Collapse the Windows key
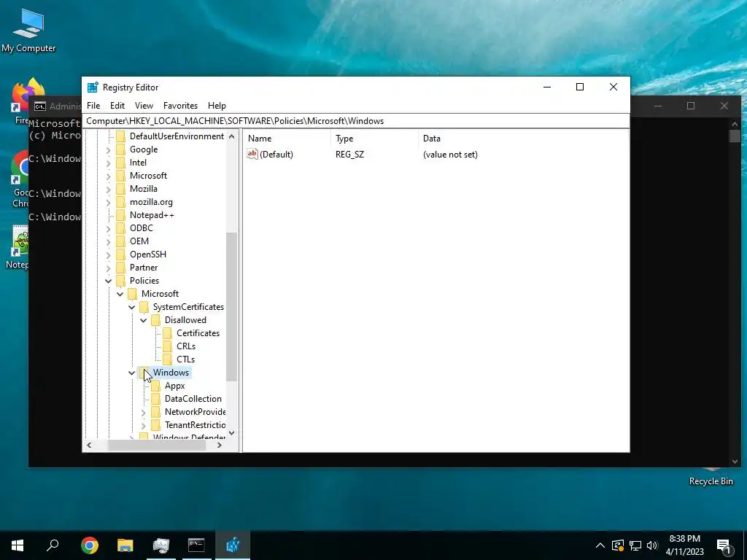The height and width of the screenshot is (560, 747). 131,373
